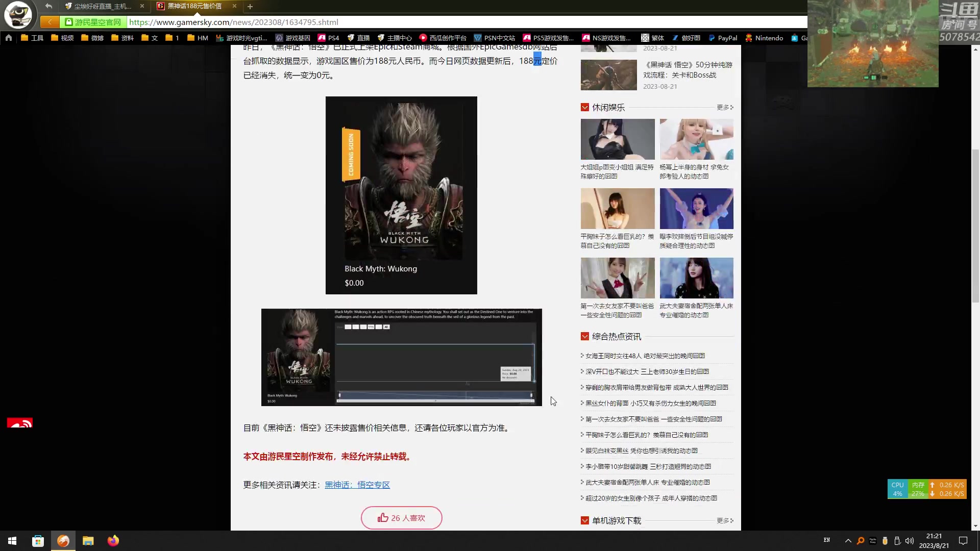This screenshot has width=980, height=551.
Task: Open the NS游戏发售 bookmark
Action: 606,38
